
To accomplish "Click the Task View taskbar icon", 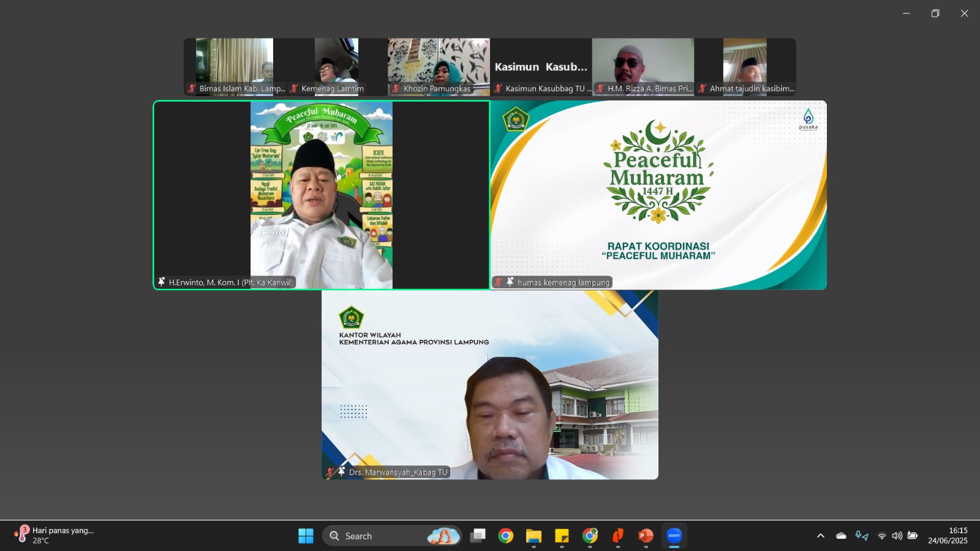I will click(478, 536).
